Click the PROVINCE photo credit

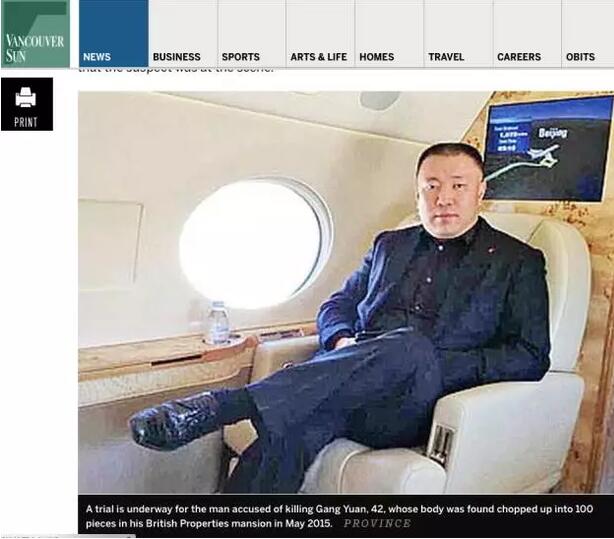[377, 523]
